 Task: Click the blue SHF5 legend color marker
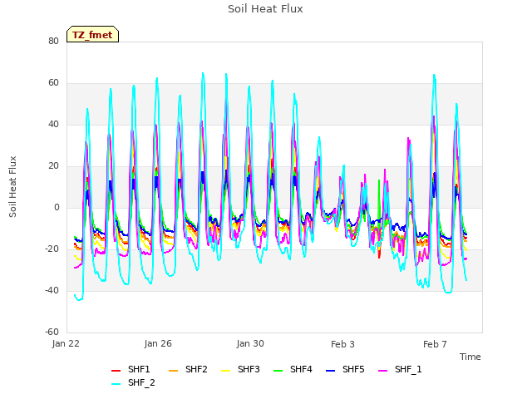click(331, 371)
